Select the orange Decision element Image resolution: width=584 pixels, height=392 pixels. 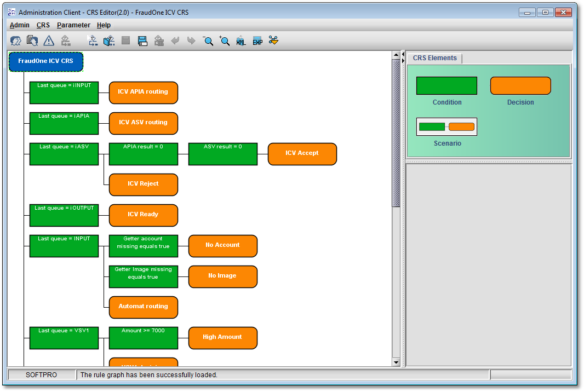click(x=520, y=86)
